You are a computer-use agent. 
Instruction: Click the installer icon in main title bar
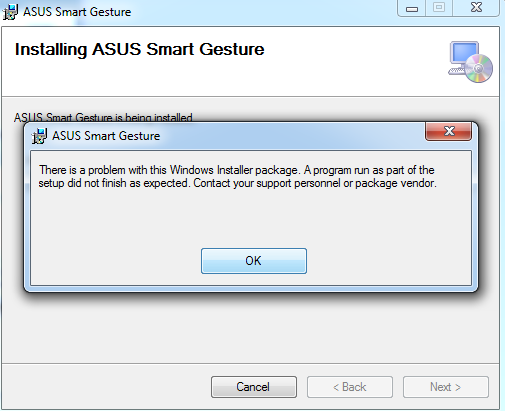tap(10, 12)
